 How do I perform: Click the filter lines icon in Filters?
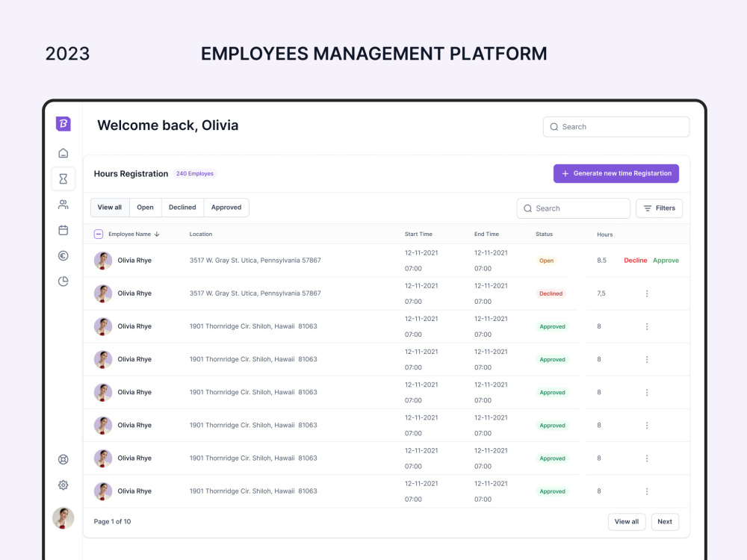(648, 208)
